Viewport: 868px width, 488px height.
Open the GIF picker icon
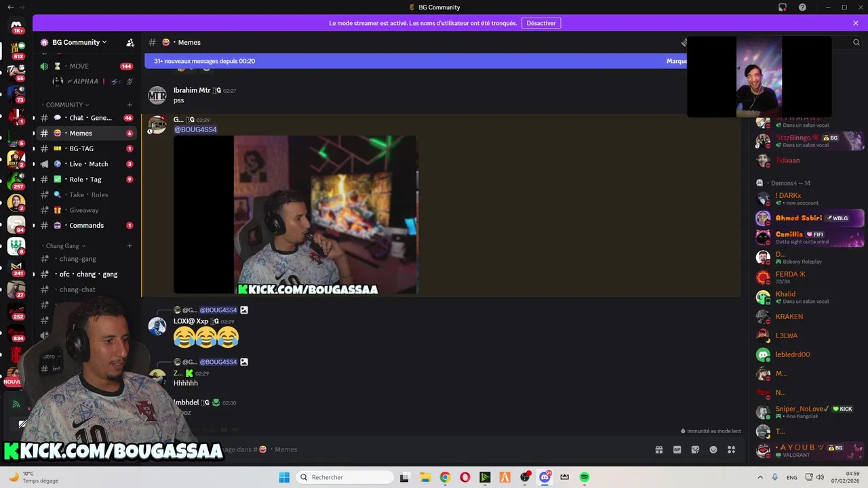(677, 449)
